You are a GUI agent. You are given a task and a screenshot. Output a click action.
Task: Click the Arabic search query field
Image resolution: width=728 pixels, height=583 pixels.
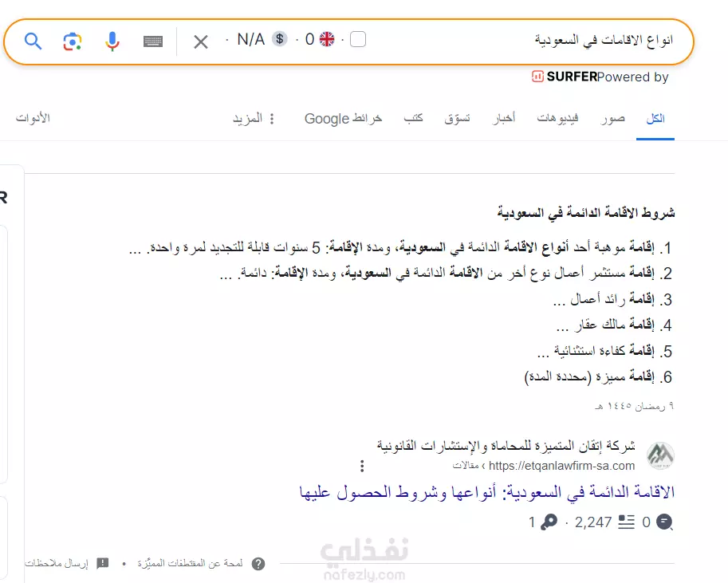[604, 40]
